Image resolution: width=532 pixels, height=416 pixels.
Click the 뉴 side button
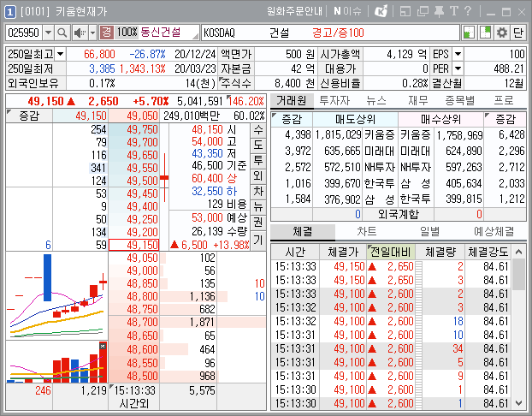pos(258,207)
